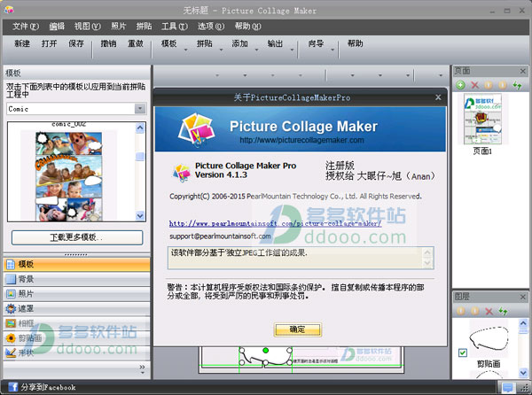Open the 形状 shape category
Viewport: 532px width, 395px height.
76,352
